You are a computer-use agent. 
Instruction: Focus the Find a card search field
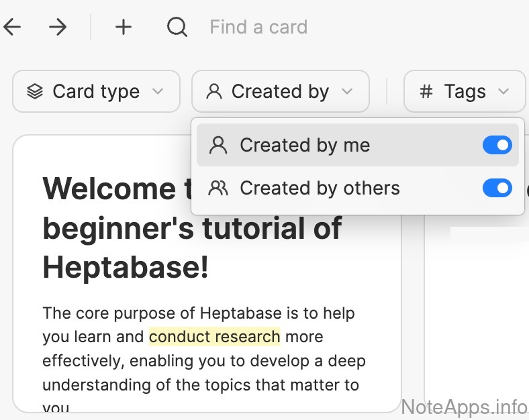coord(258,27)
